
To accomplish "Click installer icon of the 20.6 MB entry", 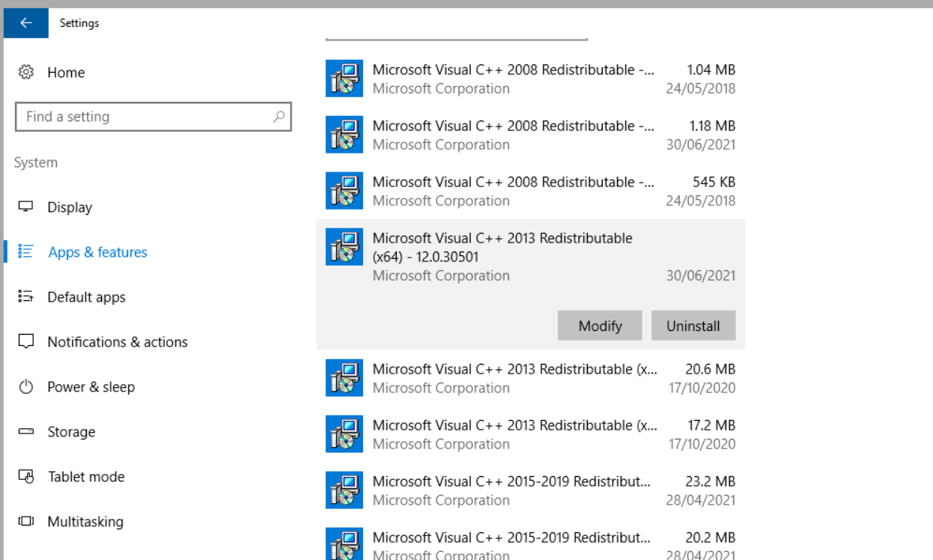I will coord(344,378).
